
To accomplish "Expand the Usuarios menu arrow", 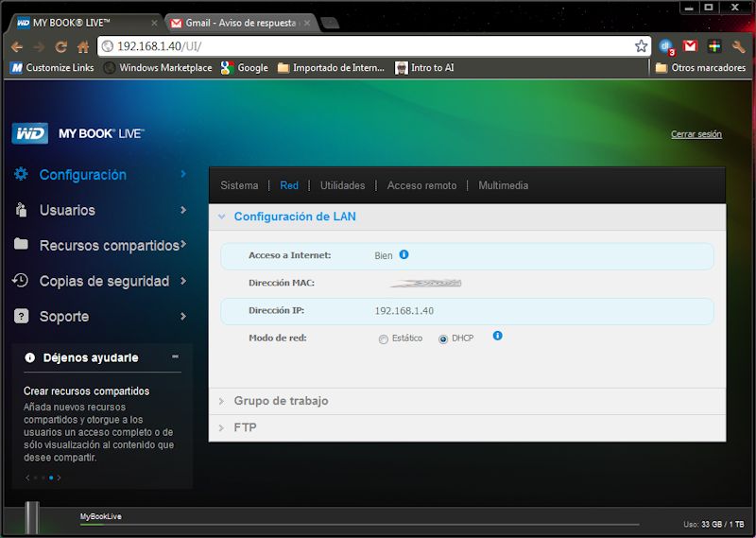I will point(183,210).
